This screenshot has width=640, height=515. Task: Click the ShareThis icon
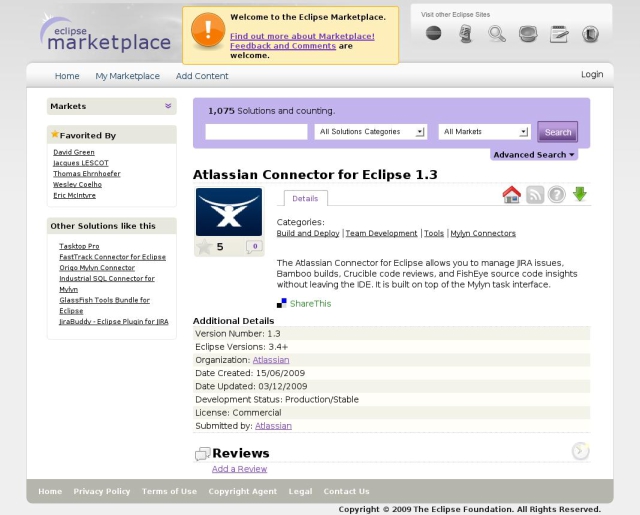tap(282, 303)
